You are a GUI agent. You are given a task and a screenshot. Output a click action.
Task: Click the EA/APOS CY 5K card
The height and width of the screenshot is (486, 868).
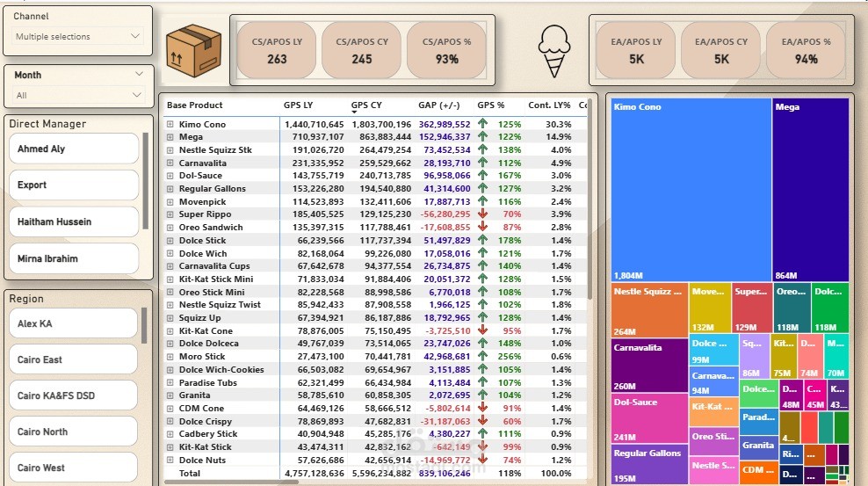(721, 50)
